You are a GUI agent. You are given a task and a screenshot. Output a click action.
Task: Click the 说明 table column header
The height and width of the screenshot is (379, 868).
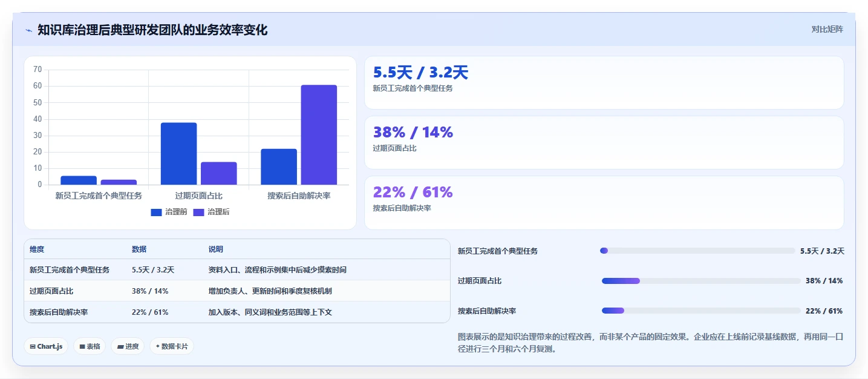tap(216, 249)
